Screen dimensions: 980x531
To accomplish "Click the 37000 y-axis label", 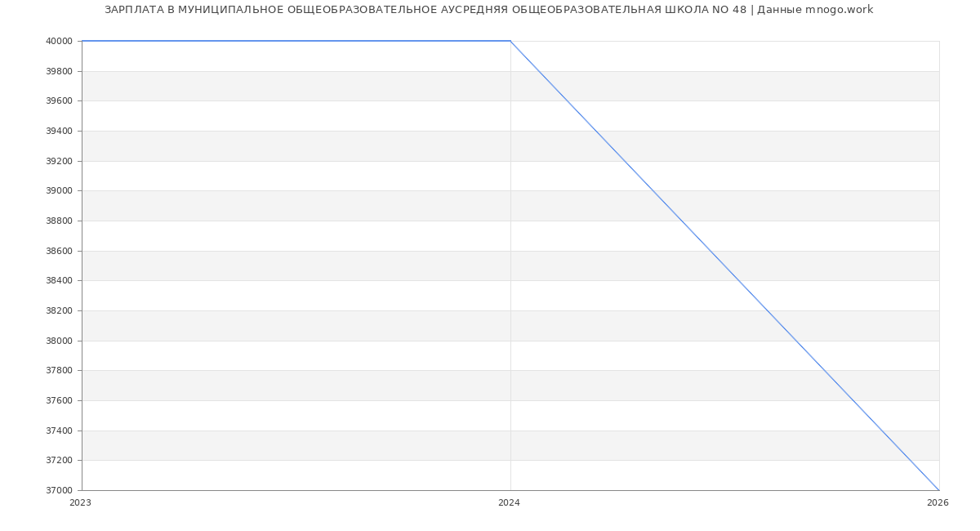I will point(60,490).
